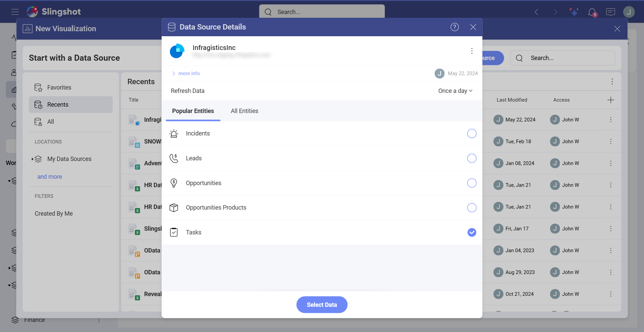Open options for the Fri, Jan 17 row

tap(611, 229)
